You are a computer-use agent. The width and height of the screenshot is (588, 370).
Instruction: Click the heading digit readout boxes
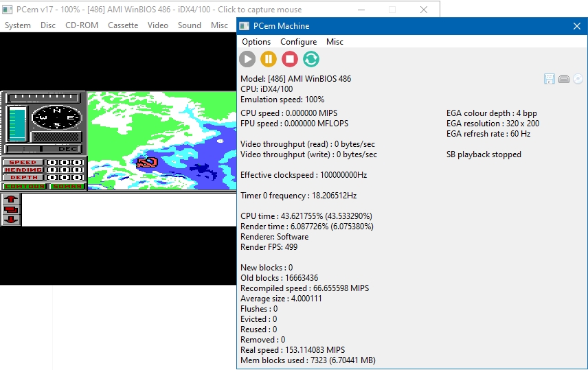tap(65, 170)
